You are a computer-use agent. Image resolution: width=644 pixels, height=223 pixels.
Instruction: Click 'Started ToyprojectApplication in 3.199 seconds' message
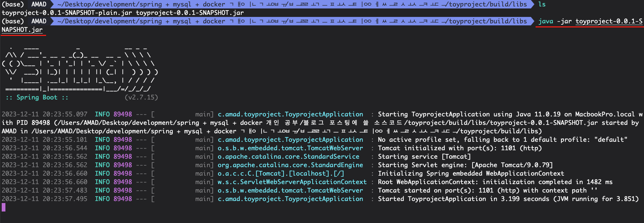tap(508, 199)
